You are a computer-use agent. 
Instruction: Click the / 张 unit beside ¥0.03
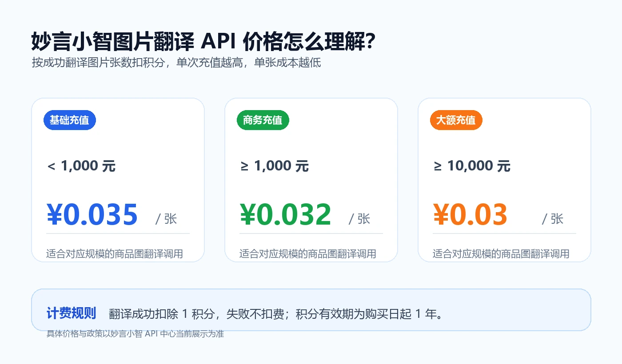[553, 219]
